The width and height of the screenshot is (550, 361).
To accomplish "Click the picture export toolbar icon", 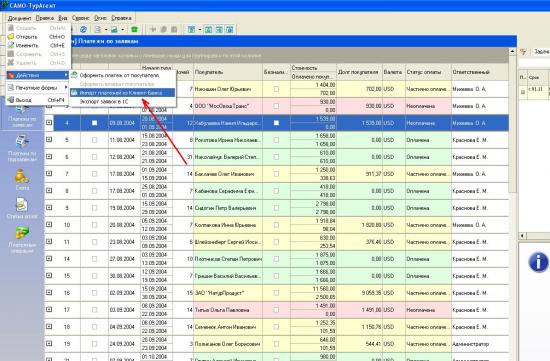I will click(x=114, y=29).
